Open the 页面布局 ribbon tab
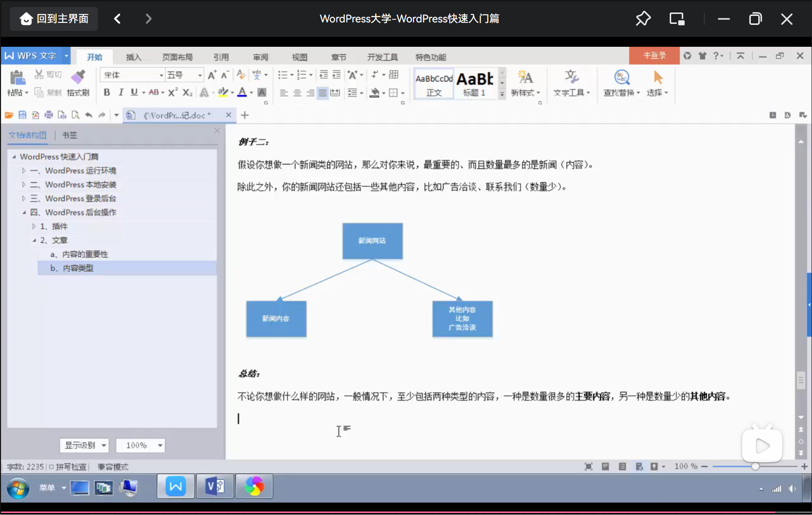 pyautogui.click(x=177, y=57)
